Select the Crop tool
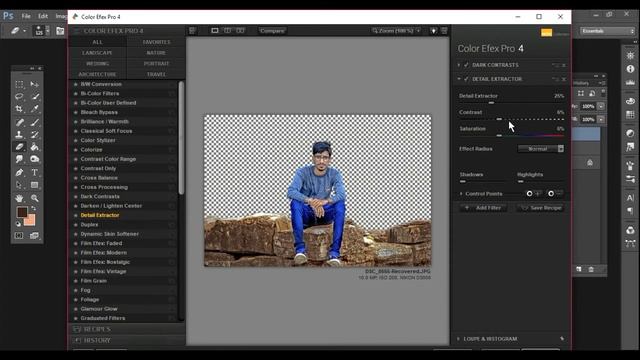 (19, 109)
